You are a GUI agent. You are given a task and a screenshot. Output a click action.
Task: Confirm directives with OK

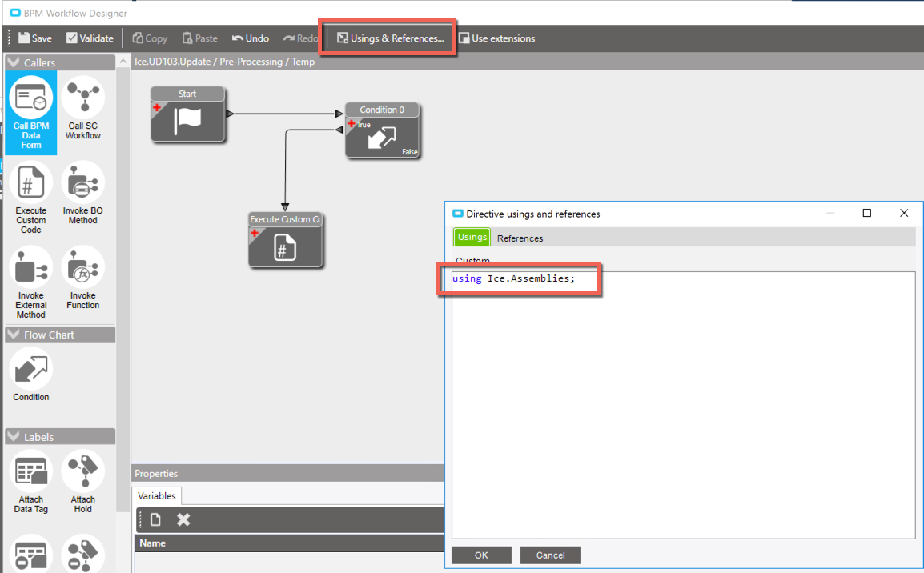(x=481, y=555)
